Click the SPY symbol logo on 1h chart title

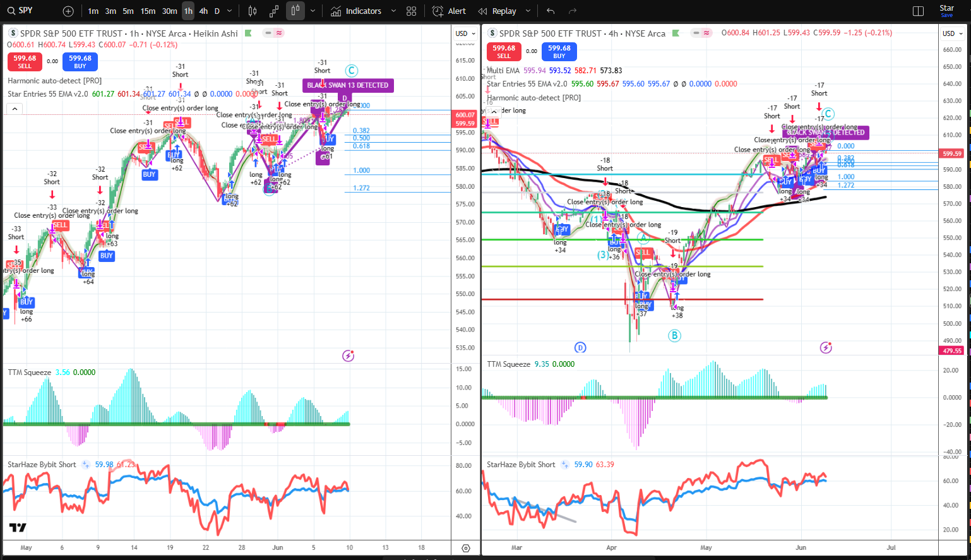click(13, 33)
